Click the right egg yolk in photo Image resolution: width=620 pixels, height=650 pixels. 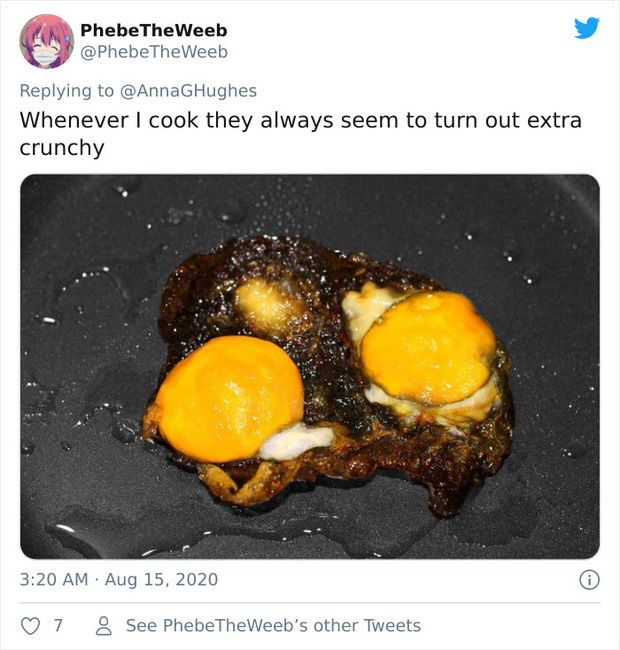pyautogui.click(x=427, y=347)
